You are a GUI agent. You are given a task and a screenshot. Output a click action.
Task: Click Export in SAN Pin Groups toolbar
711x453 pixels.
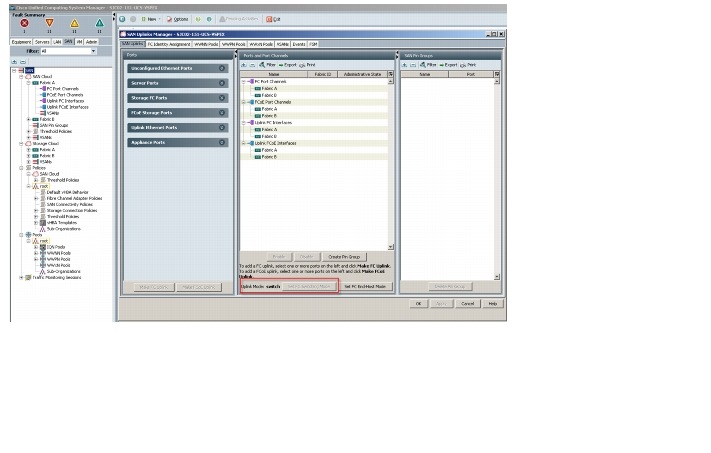tap(448, 65)
